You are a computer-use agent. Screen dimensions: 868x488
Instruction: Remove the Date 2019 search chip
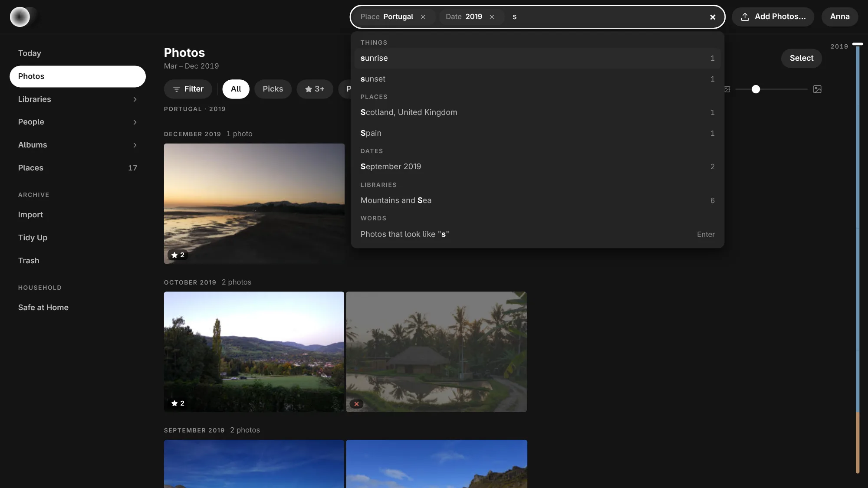[x=492, y=17]
